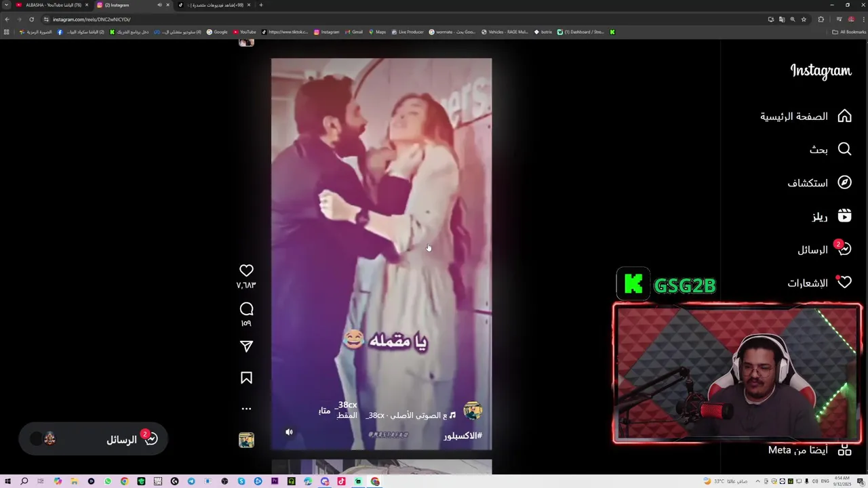
Task: Open the Chrome extensions puzzle icon
Action: (x=821, y=19)
